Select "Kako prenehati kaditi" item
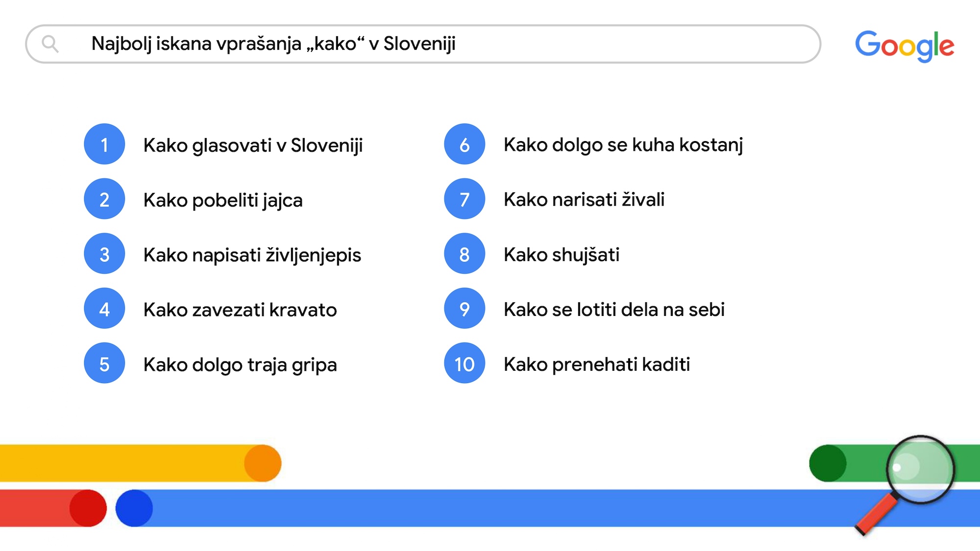The height and width of the screenshot is (551, 980). pos(596,364)
